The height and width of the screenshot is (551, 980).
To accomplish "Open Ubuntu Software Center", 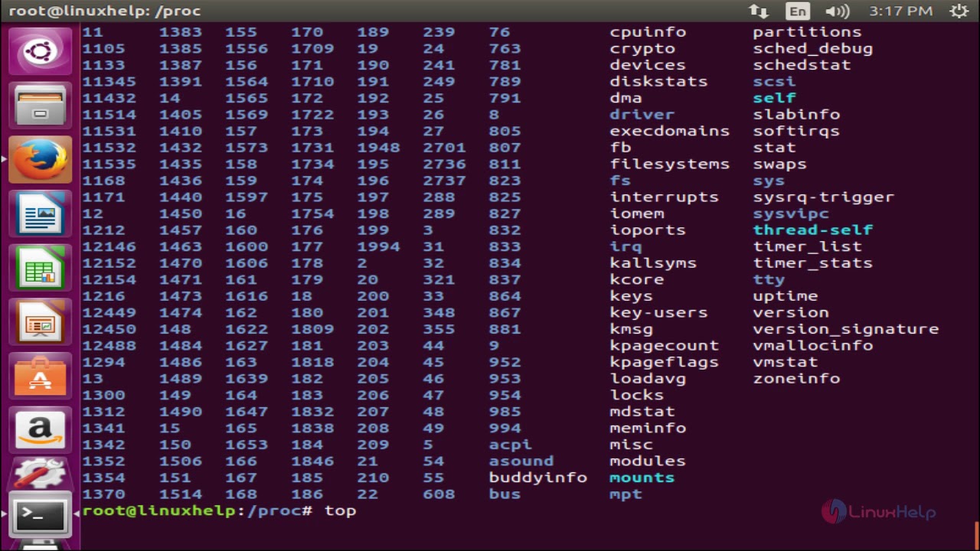I will pyautogui.click(x=40, y=375).
